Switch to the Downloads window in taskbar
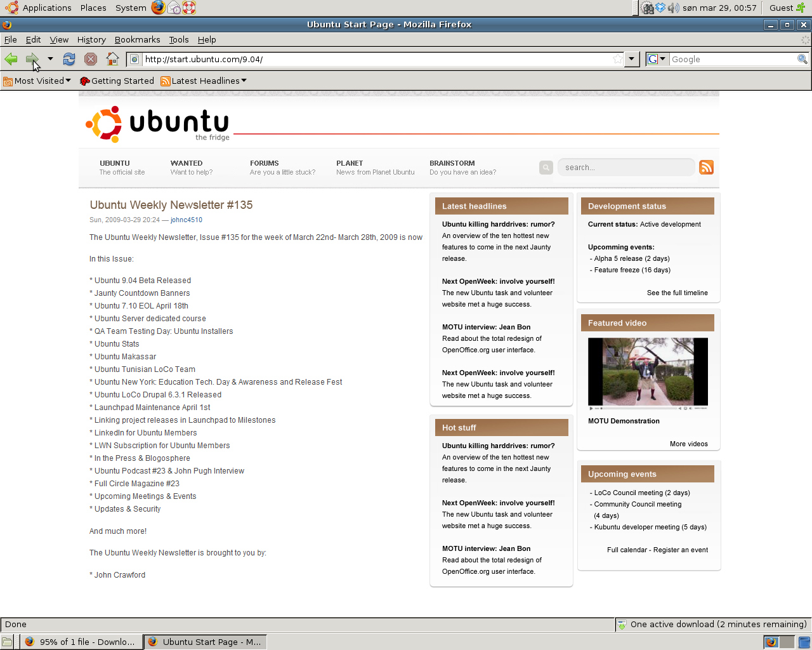This screenshot has width=812, height=650. (81, 642)
